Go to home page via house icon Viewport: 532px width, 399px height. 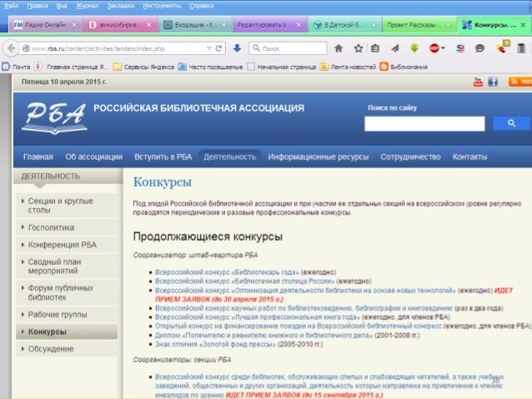pos(339,48)
